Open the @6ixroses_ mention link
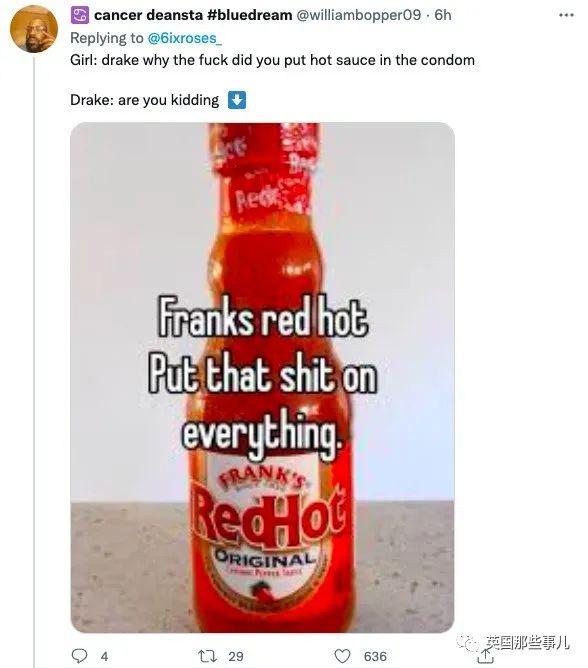The width and height of the screenshot is (588, 668). point(184,38)
